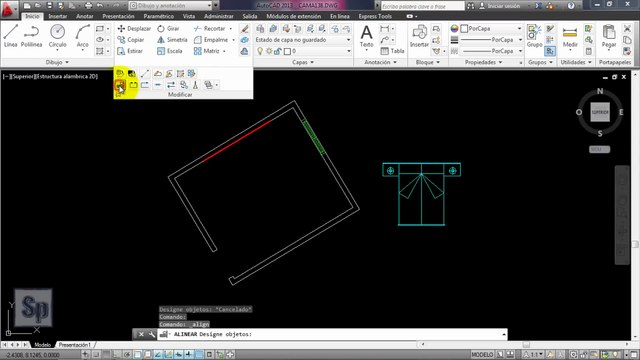Image resolution: width=640 pixels, height=360 pixels.
Task: Expand the Dibujo panel
Action: (57, 62)
